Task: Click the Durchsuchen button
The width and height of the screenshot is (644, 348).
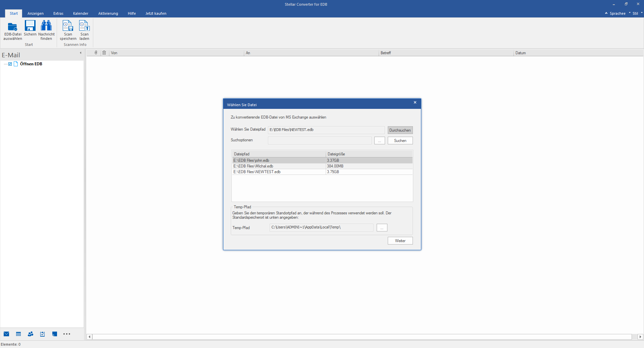Action: click(400, 130)
